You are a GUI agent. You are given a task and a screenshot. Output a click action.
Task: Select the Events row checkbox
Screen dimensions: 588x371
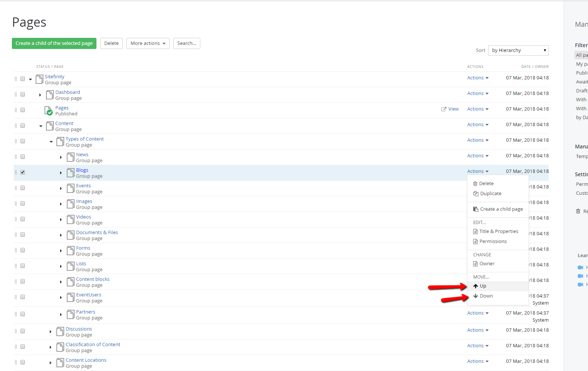coord(23,188)
